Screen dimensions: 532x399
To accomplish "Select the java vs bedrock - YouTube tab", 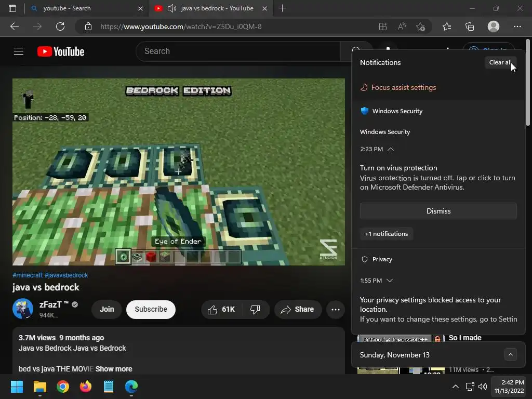I will 210,8.
